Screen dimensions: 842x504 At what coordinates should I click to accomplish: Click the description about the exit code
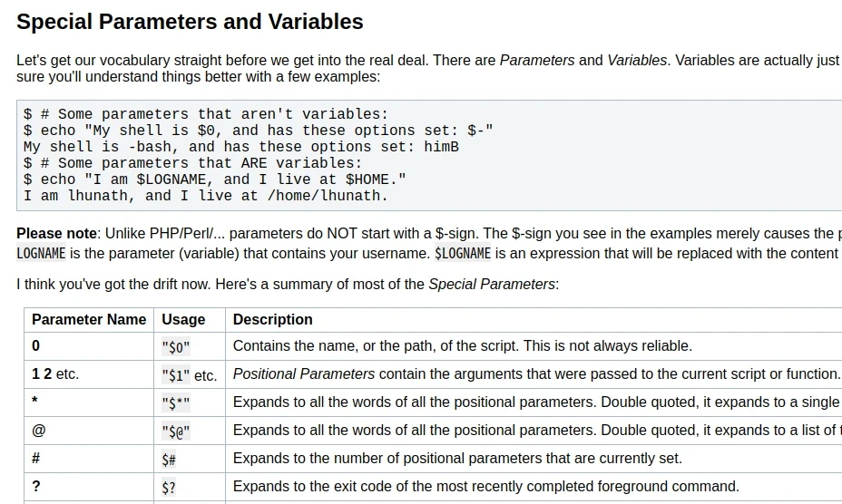[x=485, y=487]
